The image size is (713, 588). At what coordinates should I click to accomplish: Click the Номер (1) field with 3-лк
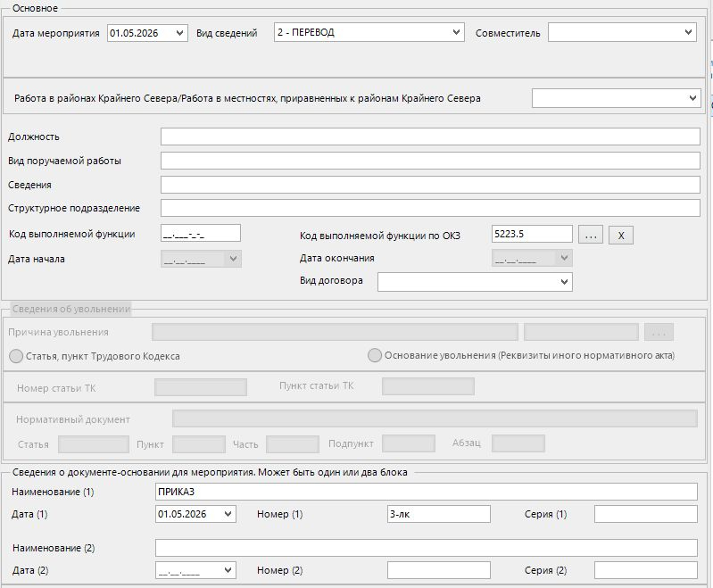(x=439, y=514)
